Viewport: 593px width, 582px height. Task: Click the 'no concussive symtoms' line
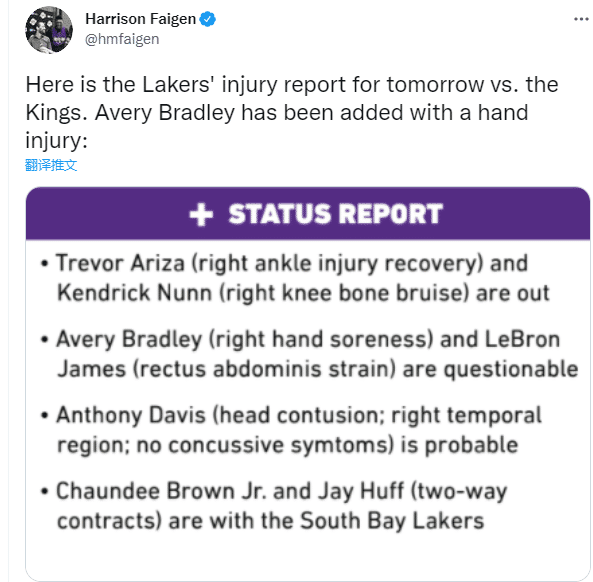click(x=287, y=445)
